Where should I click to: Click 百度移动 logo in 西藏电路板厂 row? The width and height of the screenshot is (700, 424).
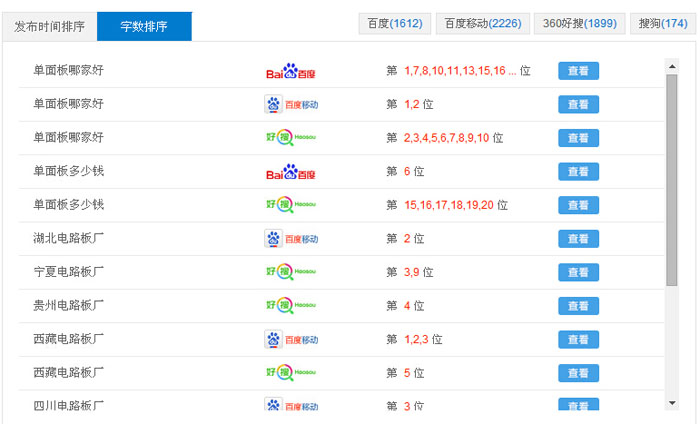[291, 340]
